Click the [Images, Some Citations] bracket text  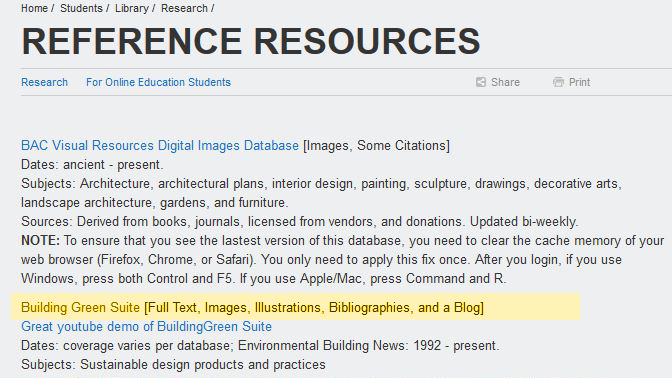click(376, 146)
